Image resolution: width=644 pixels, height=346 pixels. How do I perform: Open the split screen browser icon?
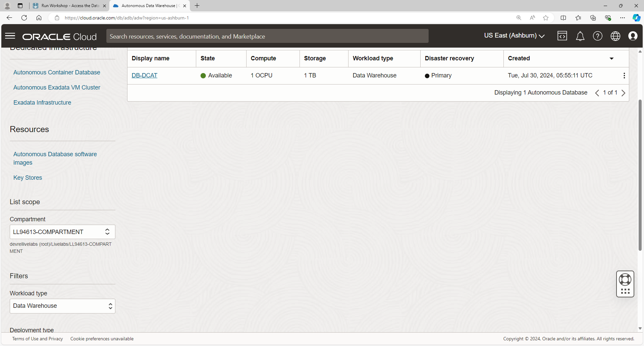pos(563,18)
